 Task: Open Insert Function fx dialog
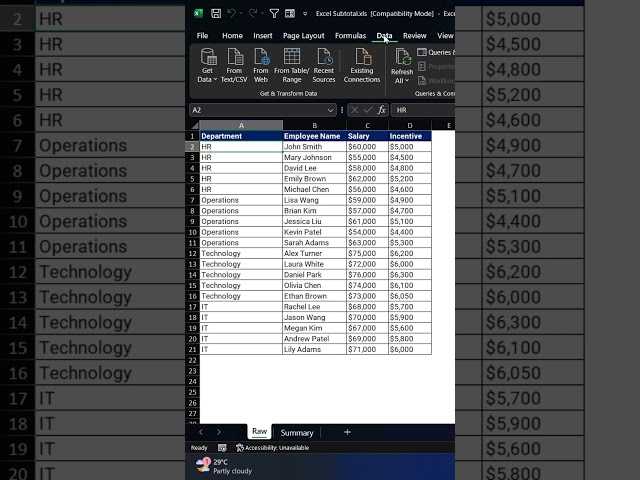pos(382,110)
